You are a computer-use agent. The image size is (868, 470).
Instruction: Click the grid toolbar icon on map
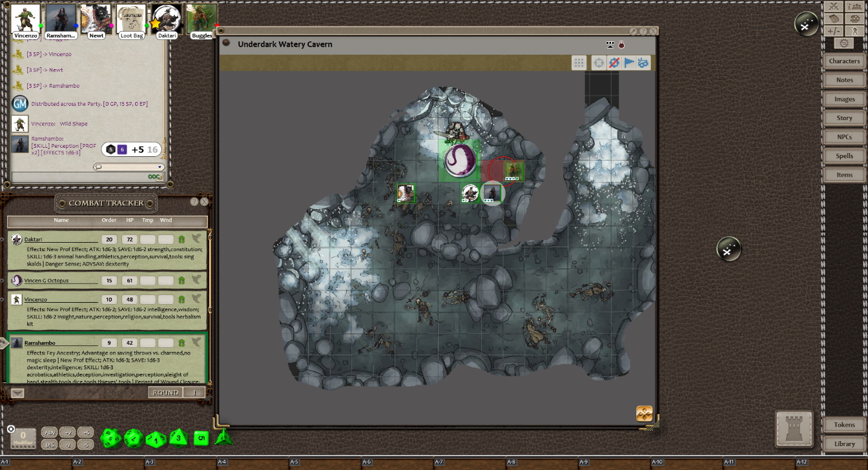[579, 63]
